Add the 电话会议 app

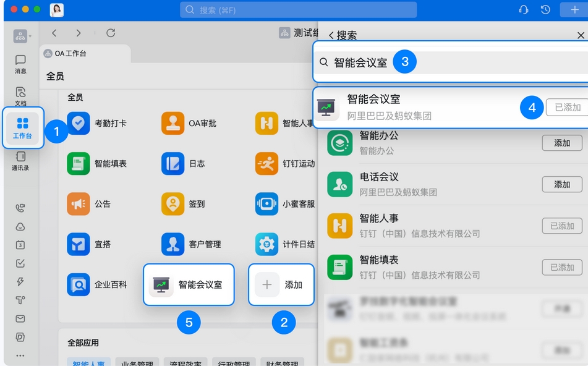(x=562, y=184)
